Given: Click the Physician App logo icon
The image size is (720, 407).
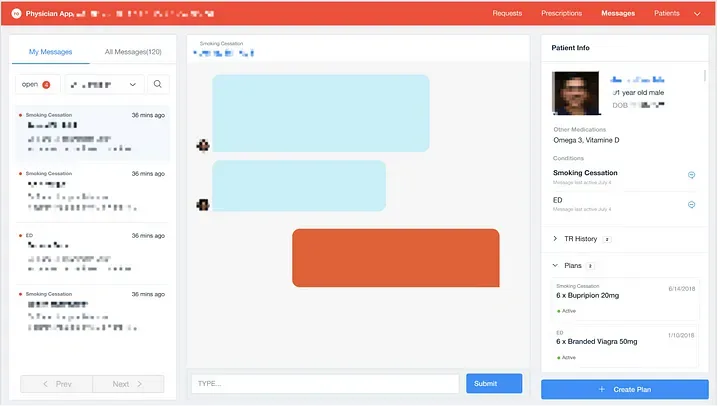Looking at the screenshot, I should tap(16, 13).
